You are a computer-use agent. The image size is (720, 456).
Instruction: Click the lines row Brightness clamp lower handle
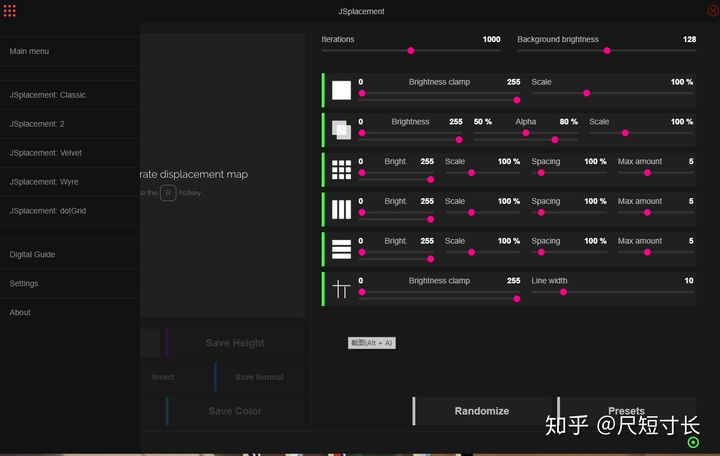coord(362,292)
